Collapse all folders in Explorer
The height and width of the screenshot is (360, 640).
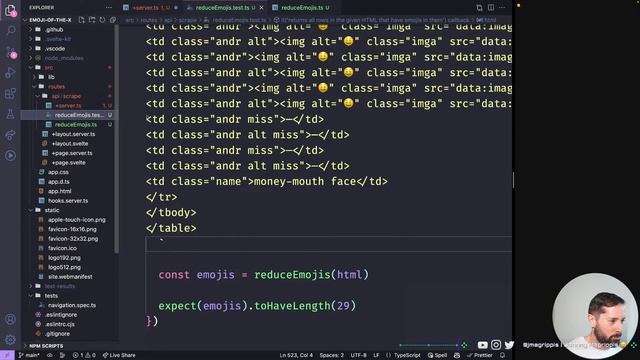click(x=113, y=20)
